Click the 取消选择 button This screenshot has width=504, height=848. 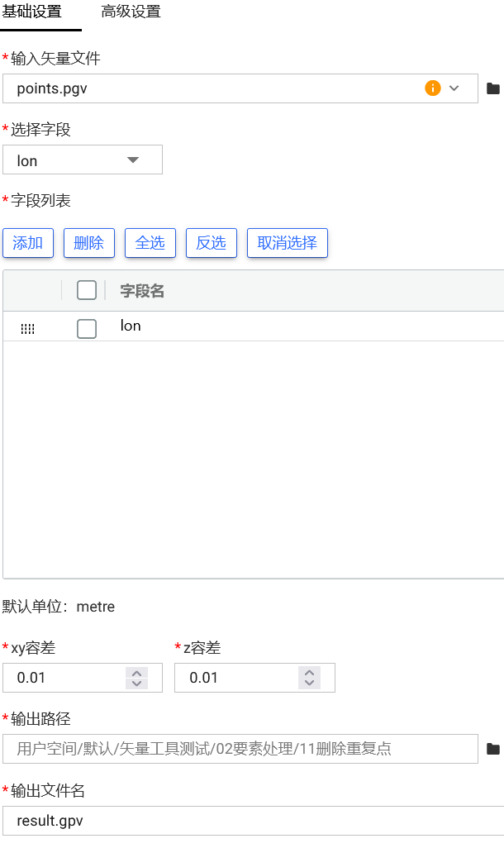tap(288, 243)
